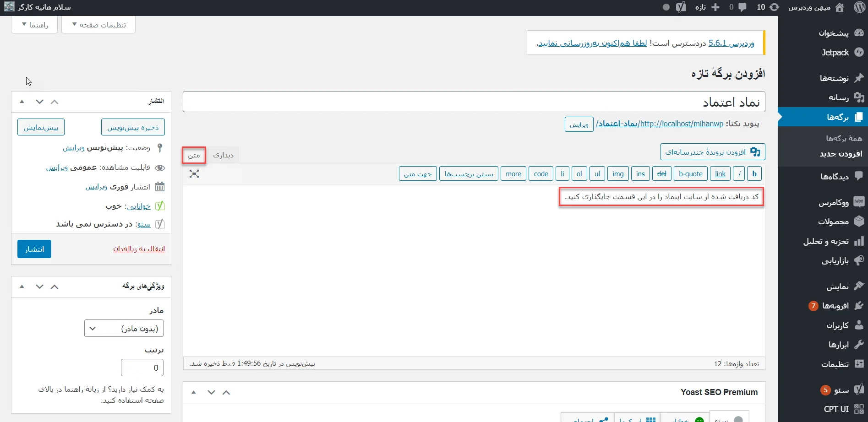Toggle distraction-free fullscreen editor icon
The width and height of the screenshot is (868, 422).
coord(194,174)
